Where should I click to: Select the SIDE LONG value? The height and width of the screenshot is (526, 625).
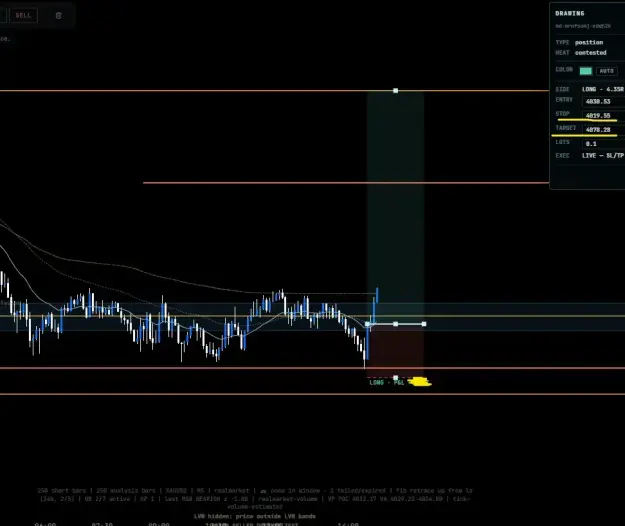tap(603, 89)
